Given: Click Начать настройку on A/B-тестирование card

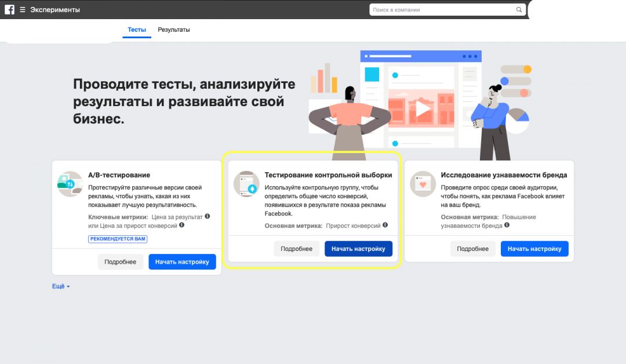Looking at the screenshot, I should tap(182, 261).
